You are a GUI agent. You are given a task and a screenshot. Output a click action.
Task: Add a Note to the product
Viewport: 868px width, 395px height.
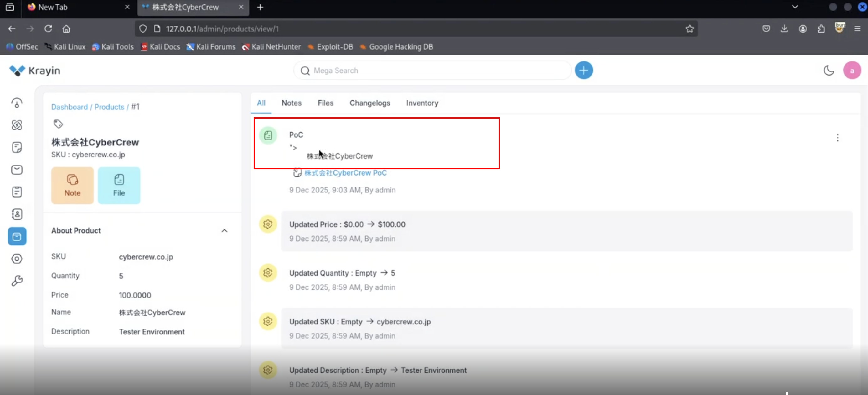click(72, 185)
